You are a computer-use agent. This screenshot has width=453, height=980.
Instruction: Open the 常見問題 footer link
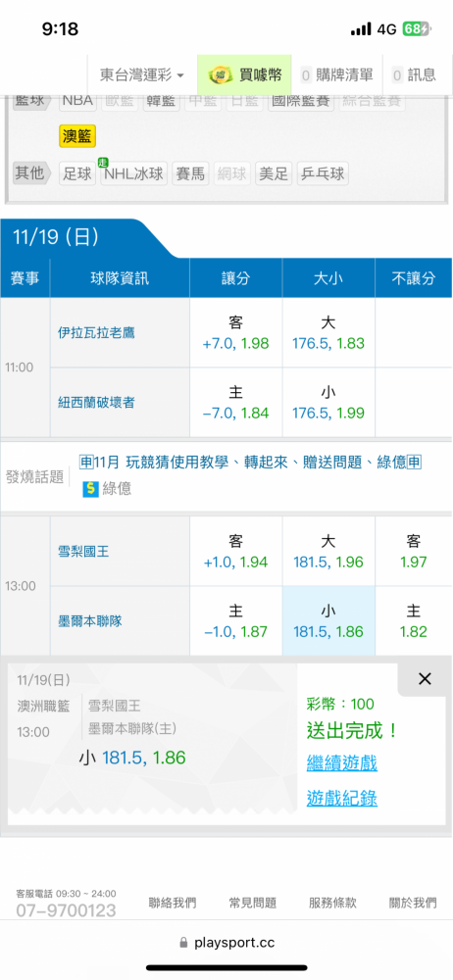(x=253, y=903)
